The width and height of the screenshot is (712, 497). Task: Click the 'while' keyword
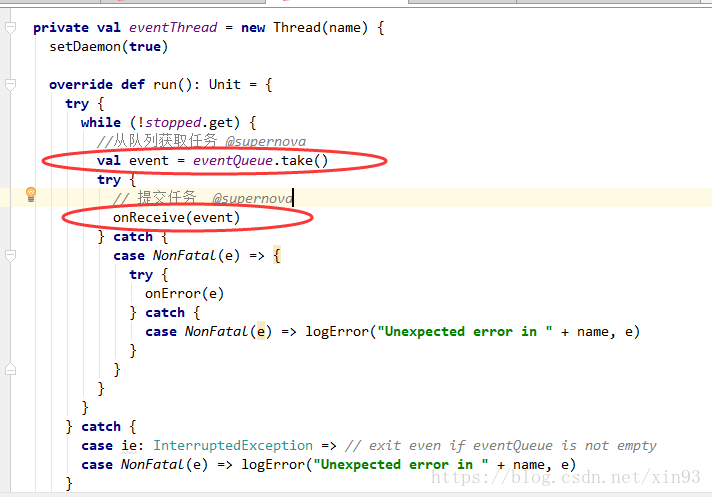tap(101, 123)
